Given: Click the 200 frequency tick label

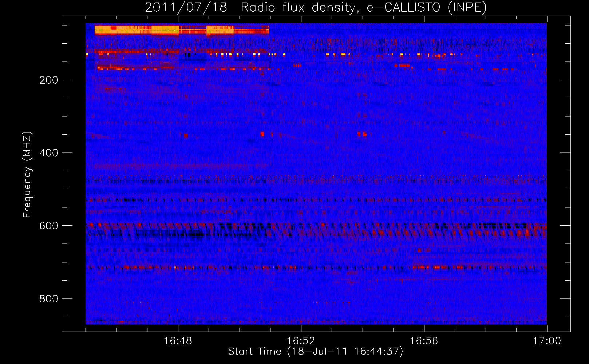Looking at the screenshot, I should click(x=49, y=80).
